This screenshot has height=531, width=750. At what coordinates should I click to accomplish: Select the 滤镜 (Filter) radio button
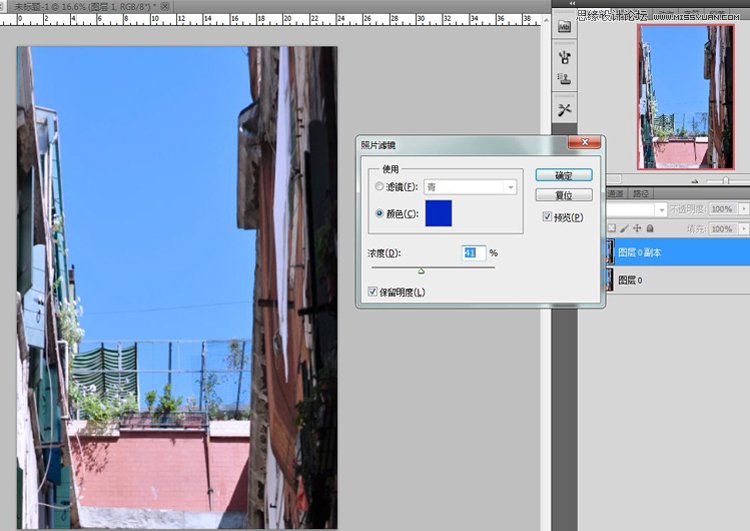point(379,186)
